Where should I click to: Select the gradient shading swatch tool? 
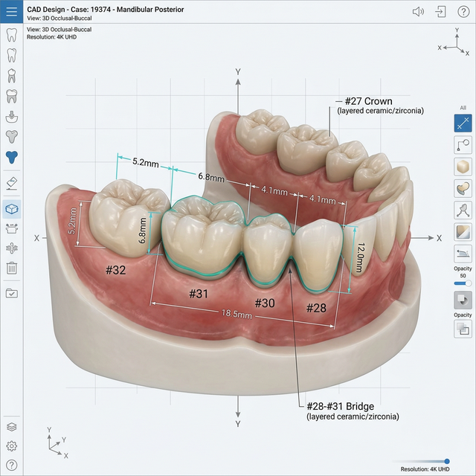click(463, 232)
